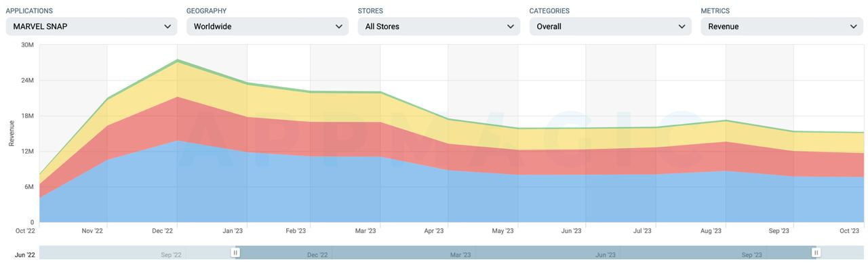868x264 pixels.
Task: Click the left range slider handle
Action: point(235,252)
